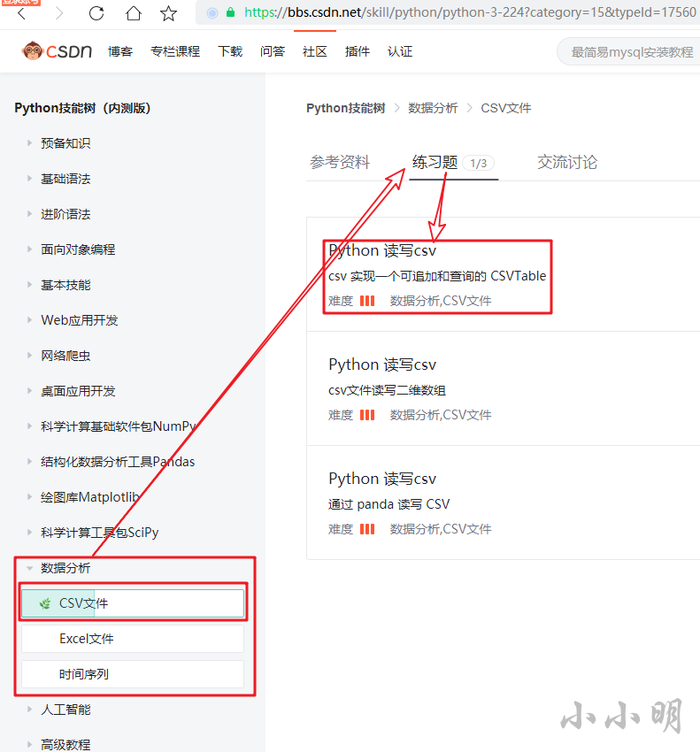Select the 时间序列 tree item
This screenshot has height=752, width=700.
(133, 674)
